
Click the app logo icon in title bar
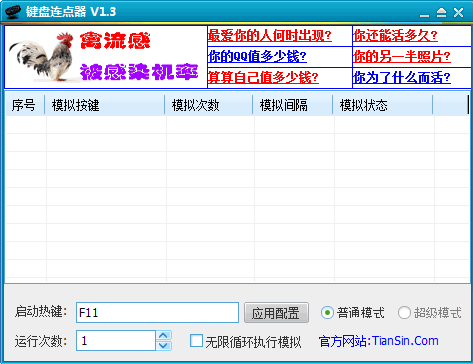click(13, 12)
